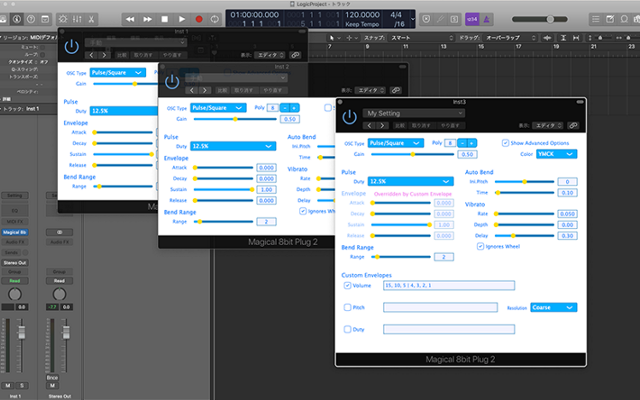640x400 pixels.
Task: Open エディタ view menu in Inst 3 window
Action: click(x=548, y=125)
